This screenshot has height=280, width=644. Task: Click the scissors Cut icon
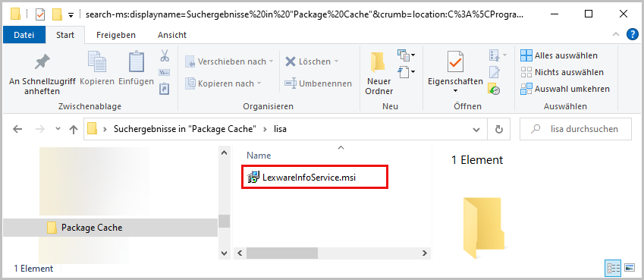(165, 55)
